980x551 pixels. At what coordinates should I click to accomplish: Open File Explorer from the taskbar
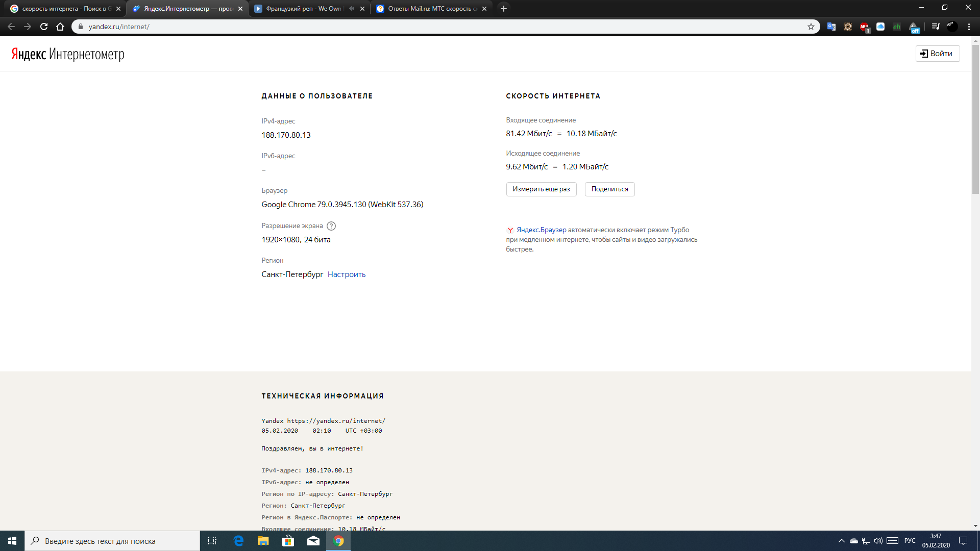(263, 541)
